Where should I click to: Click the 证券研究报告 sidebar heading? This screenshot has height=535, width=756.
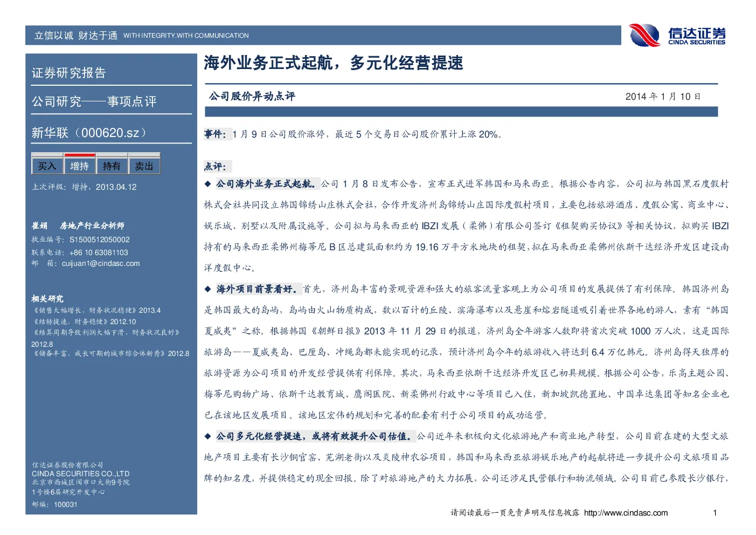69,73
